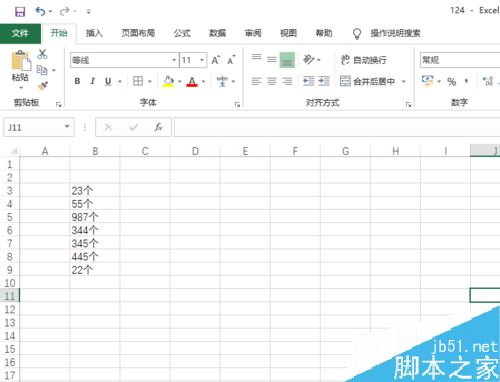Switch to the 插入 (Insert) tab
Image resolution: width=500 pixels, height=382 pixels.
tap(94, 33)
